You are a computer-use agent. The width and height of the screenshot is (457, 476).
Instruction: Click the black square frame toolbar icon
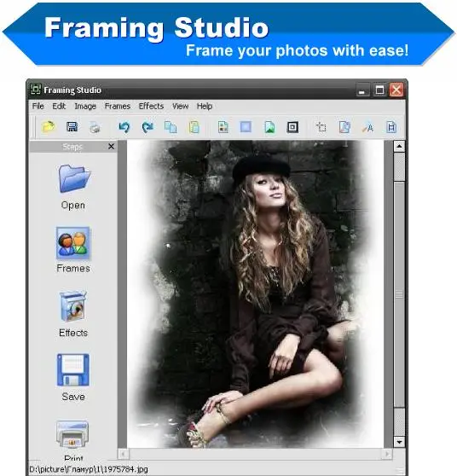[292, 127]
